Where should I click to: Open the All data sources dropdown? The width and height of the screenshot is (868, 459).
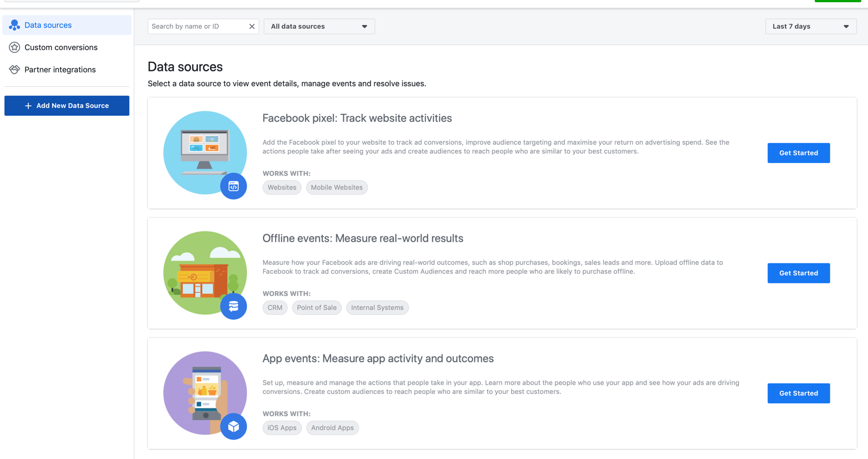(319, 27)
